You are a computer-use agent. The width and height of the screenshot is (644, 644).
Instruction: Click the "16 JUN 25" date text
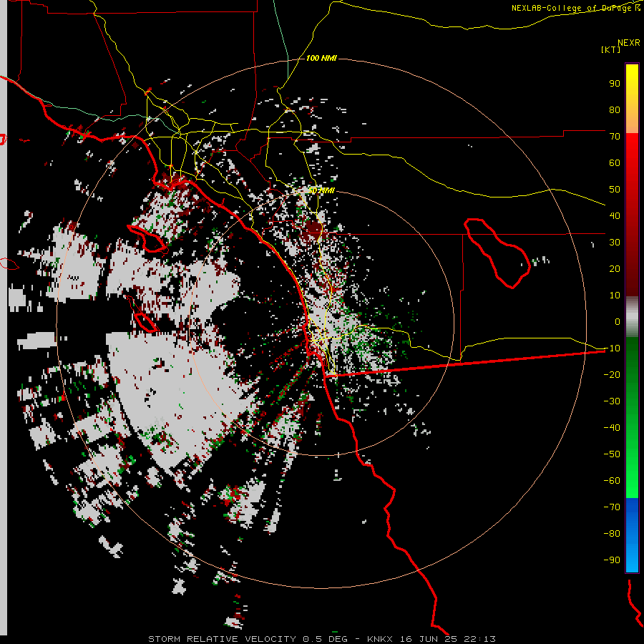429,639
